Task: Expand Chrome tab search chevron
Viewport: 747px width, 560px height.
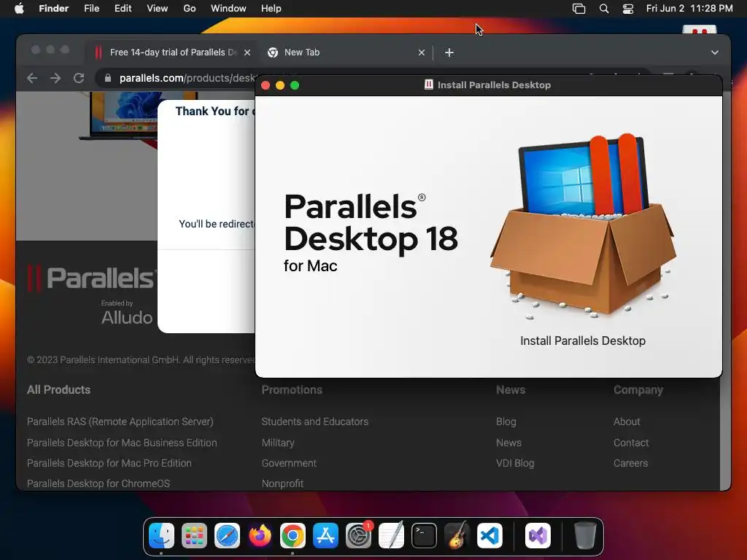Action: pos(715,52)
